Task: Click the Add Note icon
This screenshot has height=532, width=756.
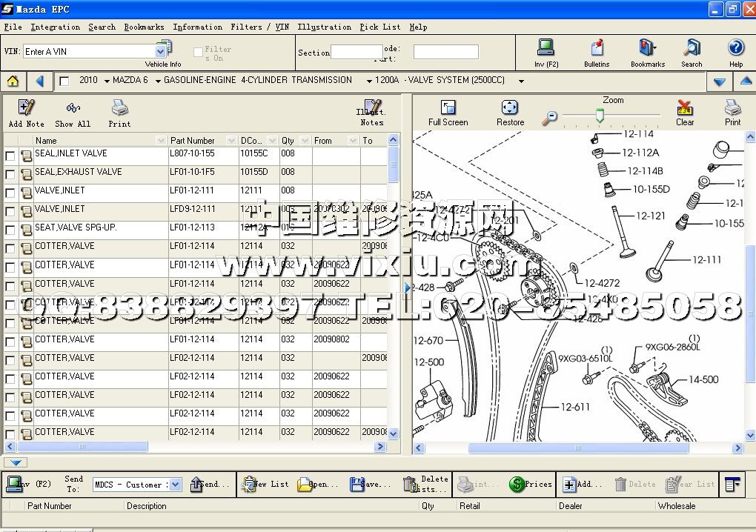Action: 26,108
